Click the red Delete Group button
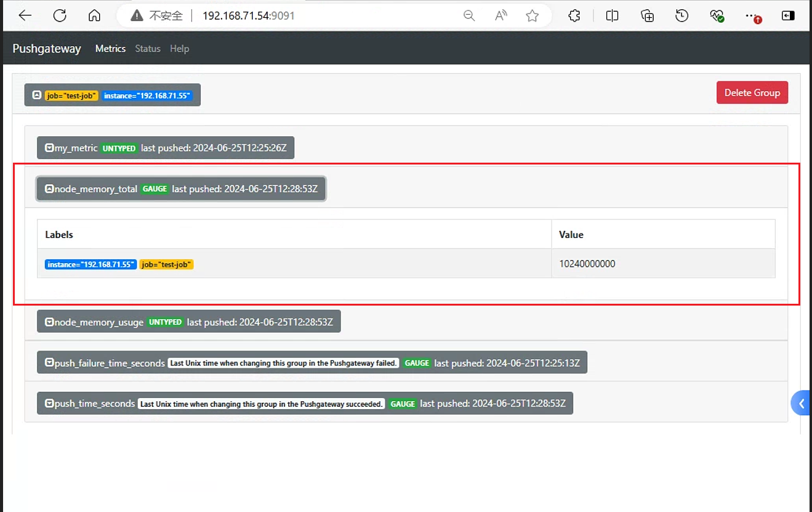The height and width of the screenshot is (512, 812). pyautogui.click(x=752, y=92)
